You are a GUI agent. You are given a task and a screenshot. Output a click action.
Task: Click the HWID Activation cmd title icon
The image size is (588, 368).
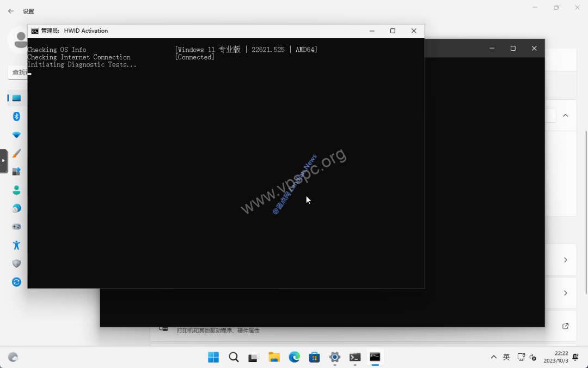tap(34, 31)
